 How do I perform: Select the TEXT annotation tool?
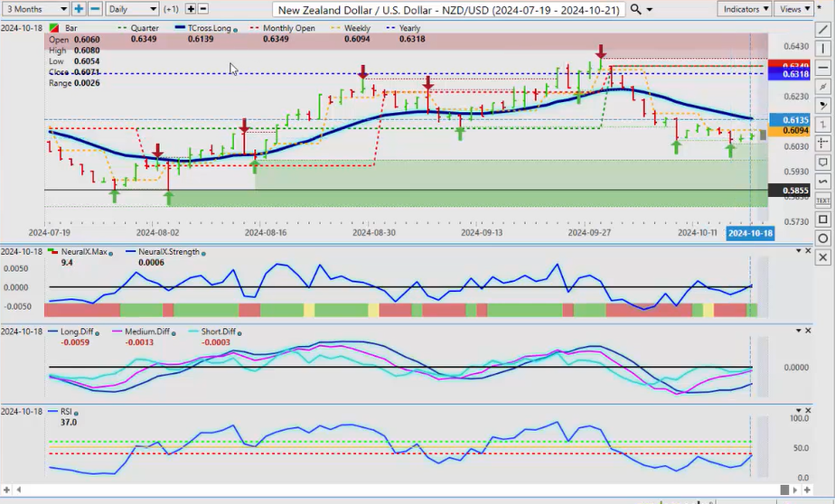click(823, 201)
